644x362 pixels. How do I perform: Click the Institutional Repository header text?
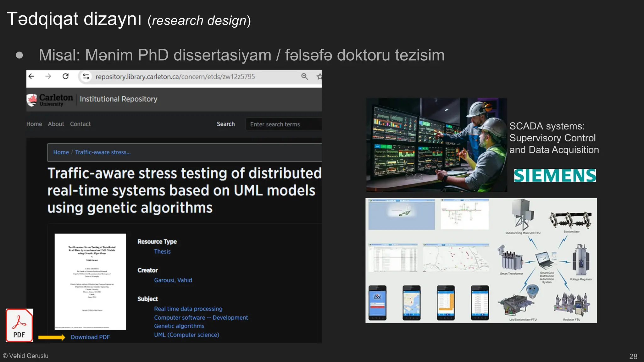tap(119, 99)
